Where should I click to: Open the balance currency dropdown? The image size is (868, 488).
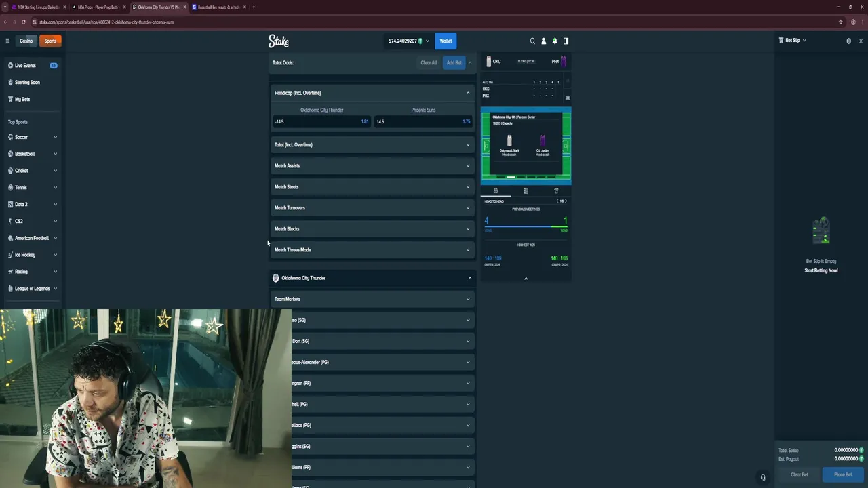(x=408, y=41)
